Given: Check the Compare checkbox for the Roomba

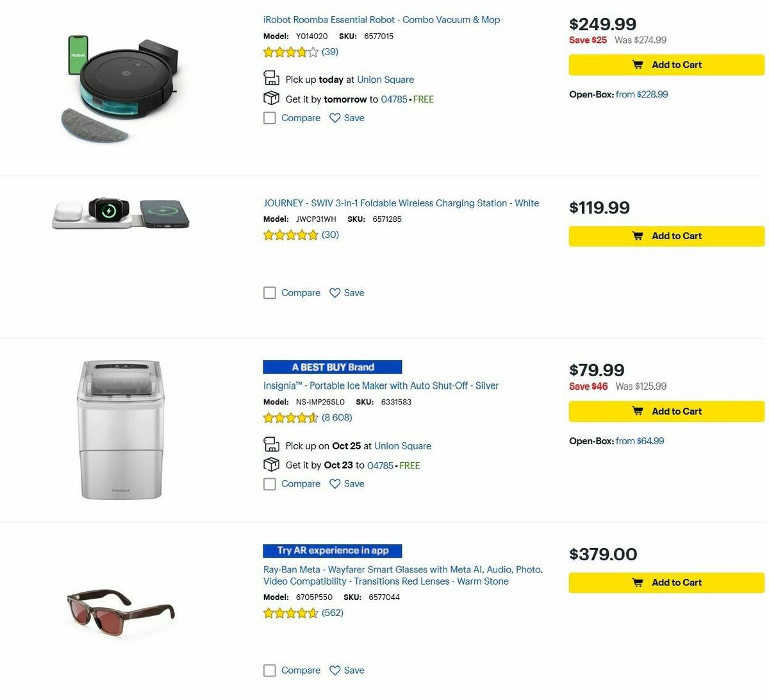Looking at the screenshot, I should pos(269,118).
